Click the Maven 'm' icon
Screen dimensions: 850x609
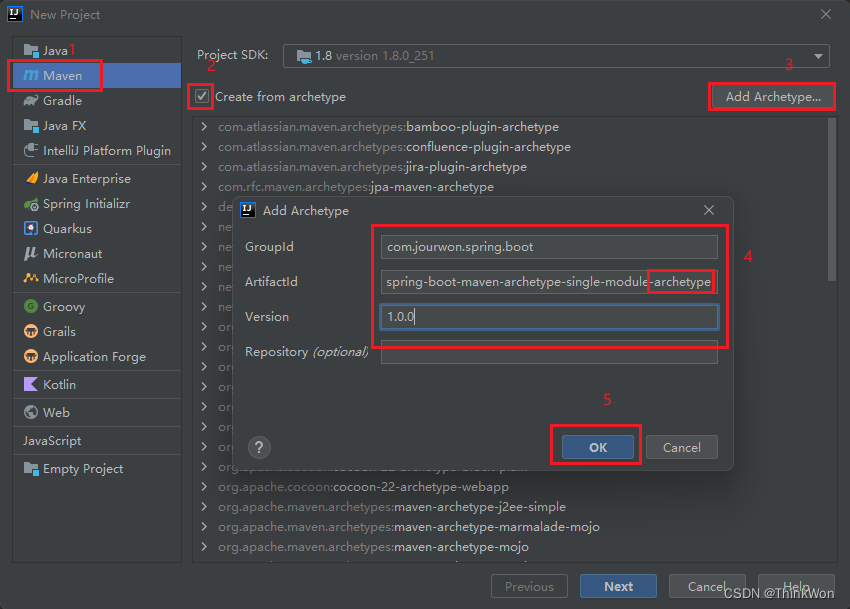pos(31,75)
